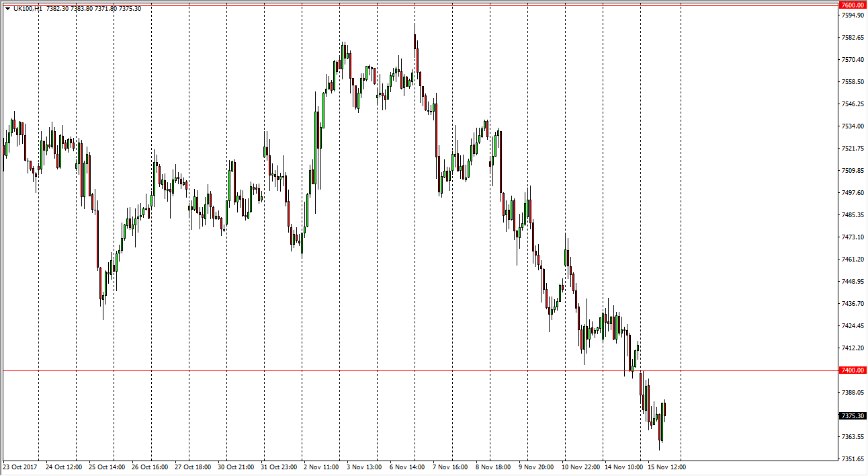Image resolution: width=868 pixels, height=476 pixels.
Task: Click the 7570.40 price scale value
Action: (x=852, y=60)
